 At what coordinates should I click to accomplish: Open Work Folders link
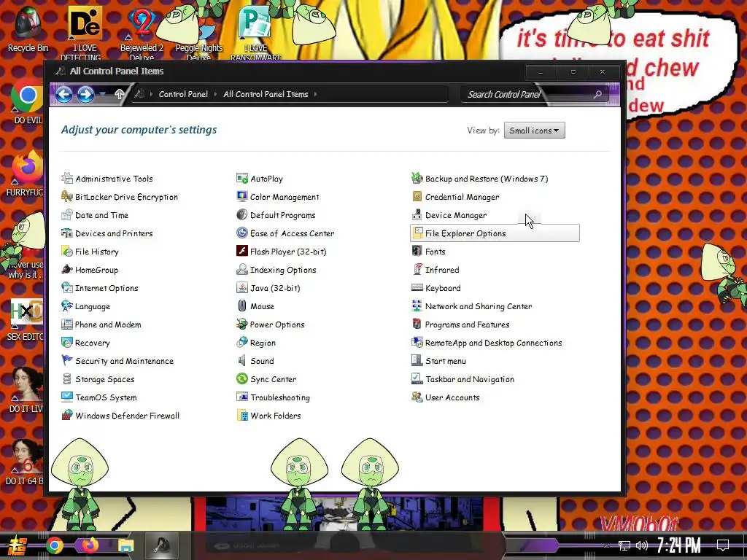pyautogui.click(x=275, y=415)
